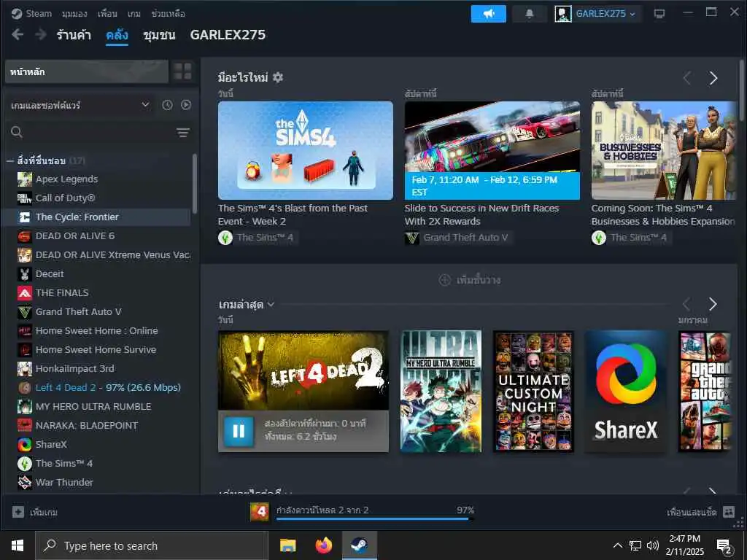747x560 pixels.
Task: Open the View (มุมมอง) menu
Action: [74, 14]
